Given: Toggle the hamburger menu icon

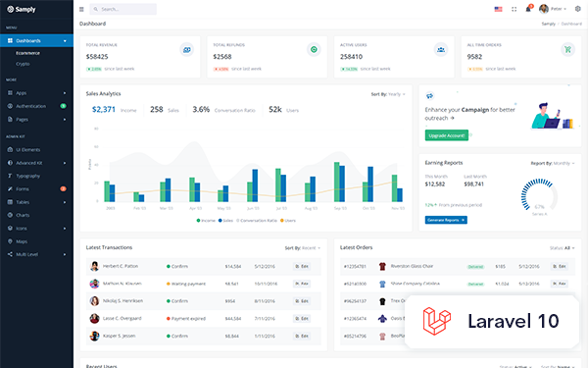Looking at the screenshot, I should [x=81, y=9].
